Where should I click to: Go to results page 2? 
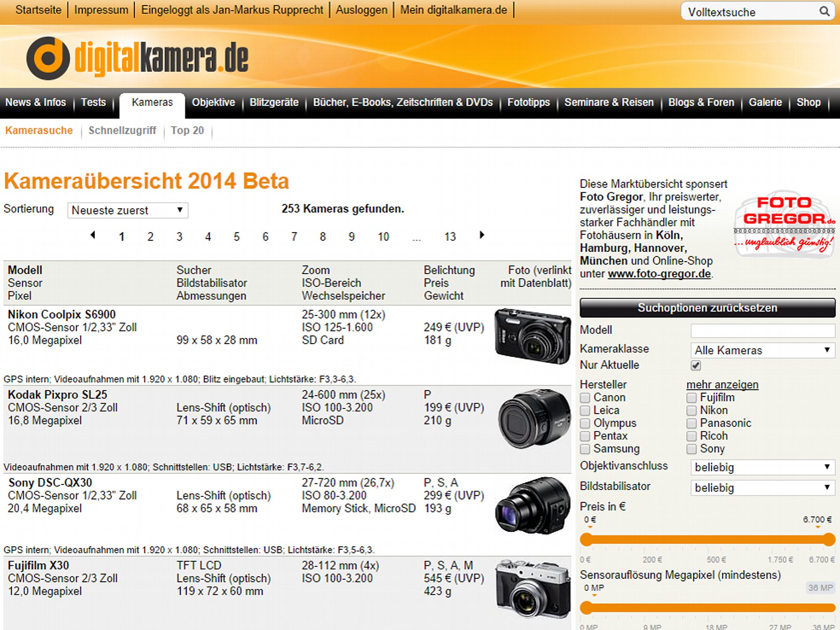tap(150, 237)
